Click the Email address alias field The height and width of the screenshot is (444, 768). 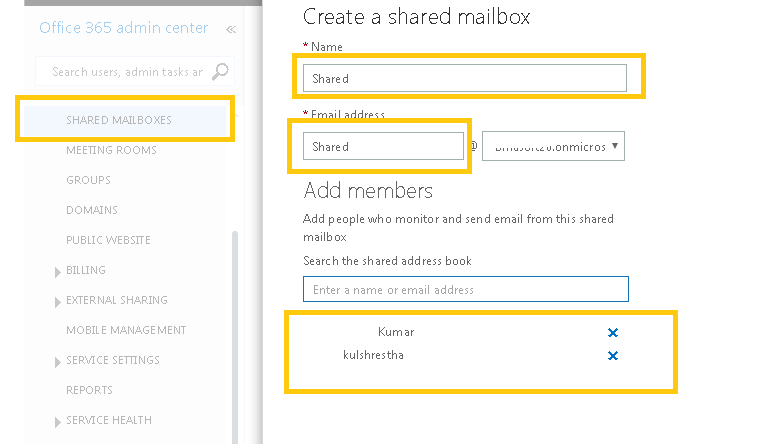point(383,146)
